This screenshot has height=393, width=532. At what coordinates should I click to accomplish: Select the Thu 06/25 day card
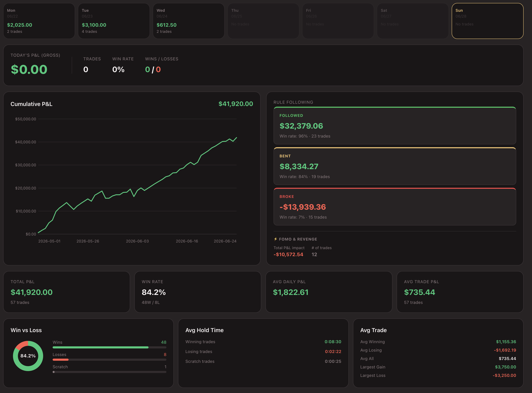click(x=263, y=21)
